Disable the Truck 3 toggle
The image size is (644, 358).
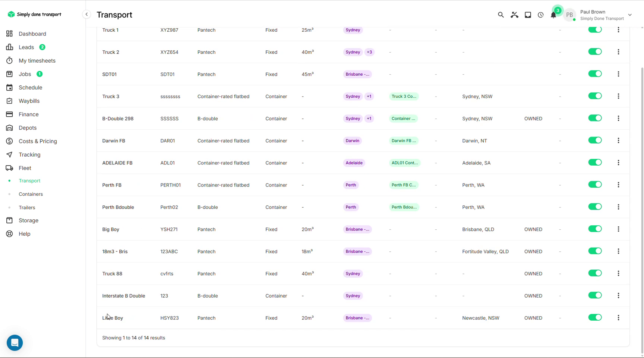pos(595,96)
